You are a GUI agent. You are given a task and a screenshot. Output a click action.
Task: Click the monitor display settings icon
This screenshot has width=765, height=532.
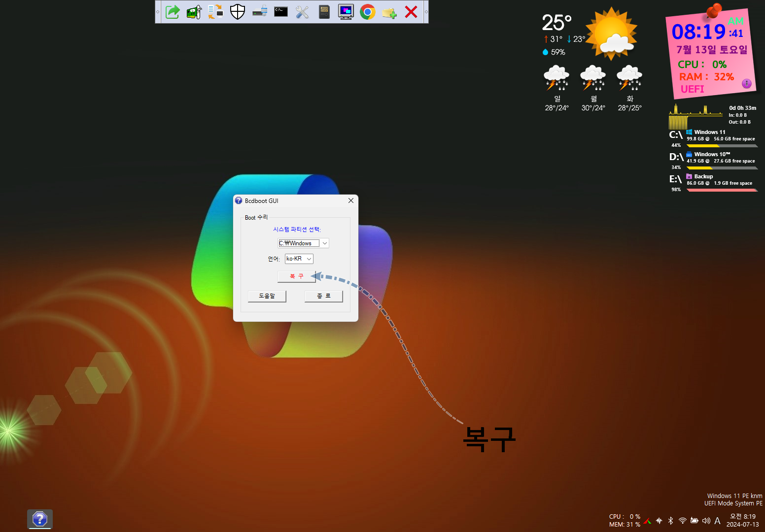click(346, 12)
